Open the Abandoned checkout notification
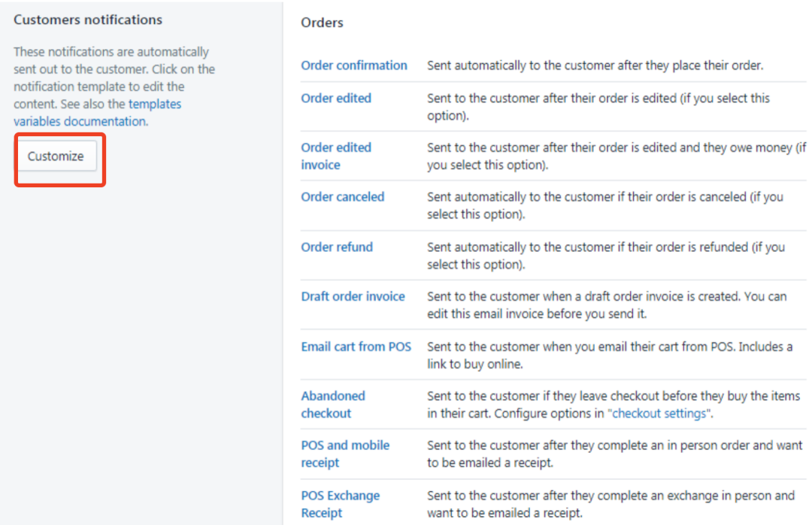The image size is (812, 528). [x=333, y=405]
